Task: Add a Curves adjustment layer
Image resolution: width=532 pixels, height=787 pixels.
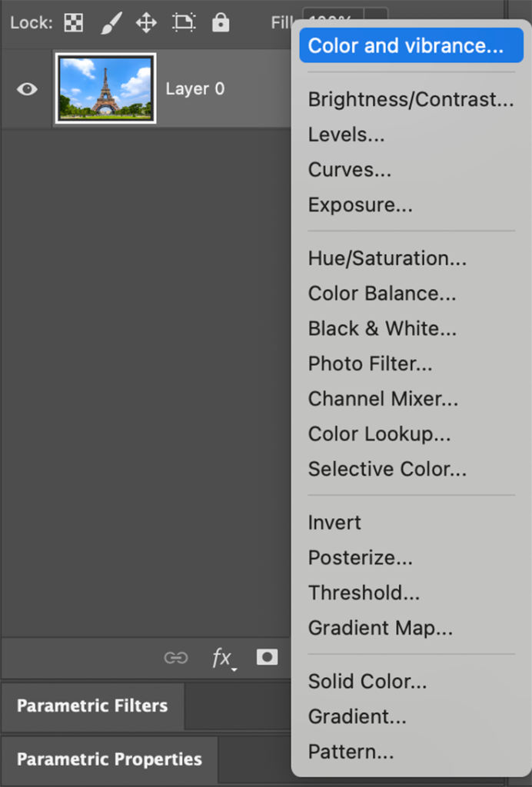Action: click(x=350, y=170)
